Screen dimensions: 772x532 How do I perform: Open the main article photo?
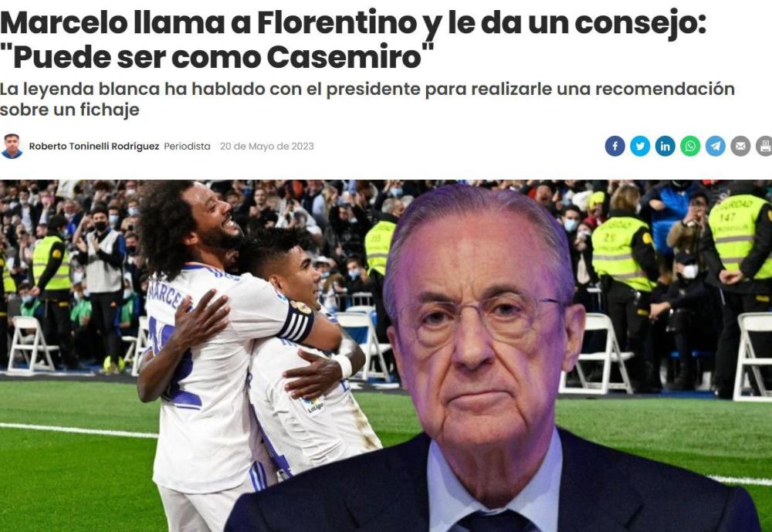coord(386,356)
